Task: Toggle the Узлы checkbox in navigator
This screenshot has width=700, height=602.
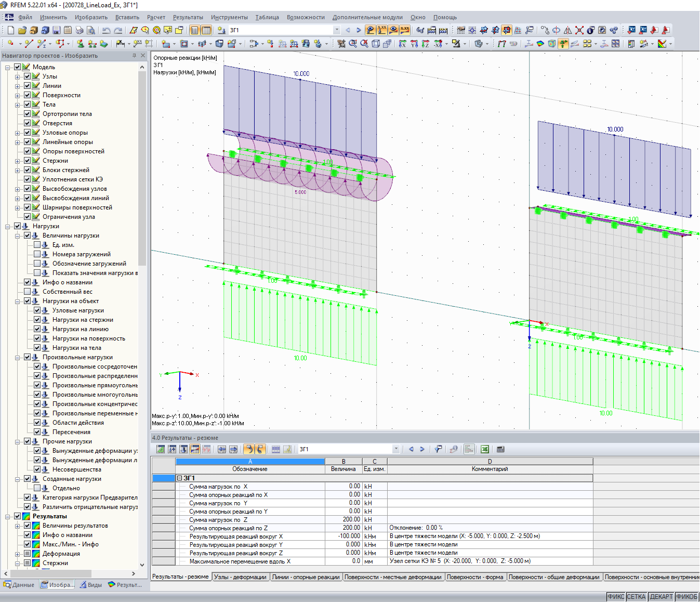Action: (x=28, y=76)
